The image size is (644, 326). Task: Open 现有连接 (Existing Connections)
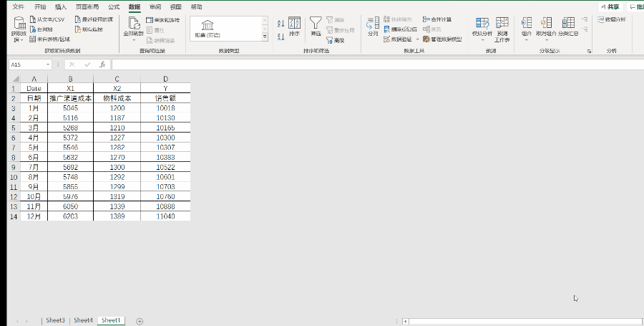[89, 29]
